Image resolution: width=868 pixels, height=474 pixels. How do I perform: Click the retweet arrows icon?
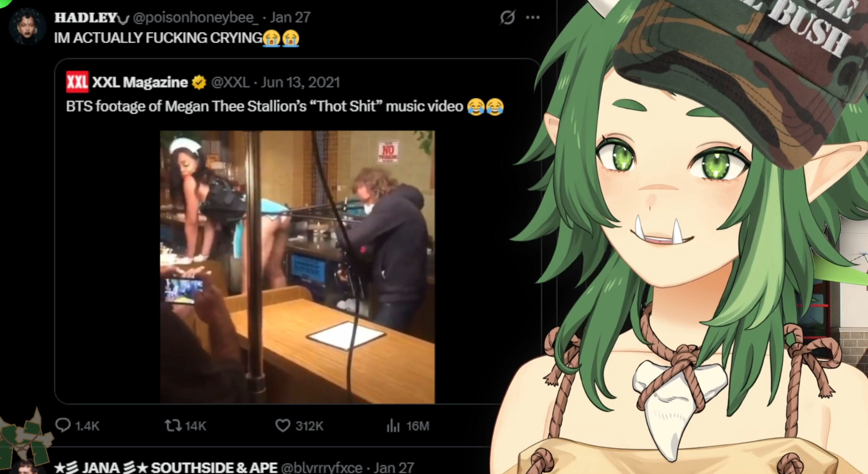tap(173, 426)
